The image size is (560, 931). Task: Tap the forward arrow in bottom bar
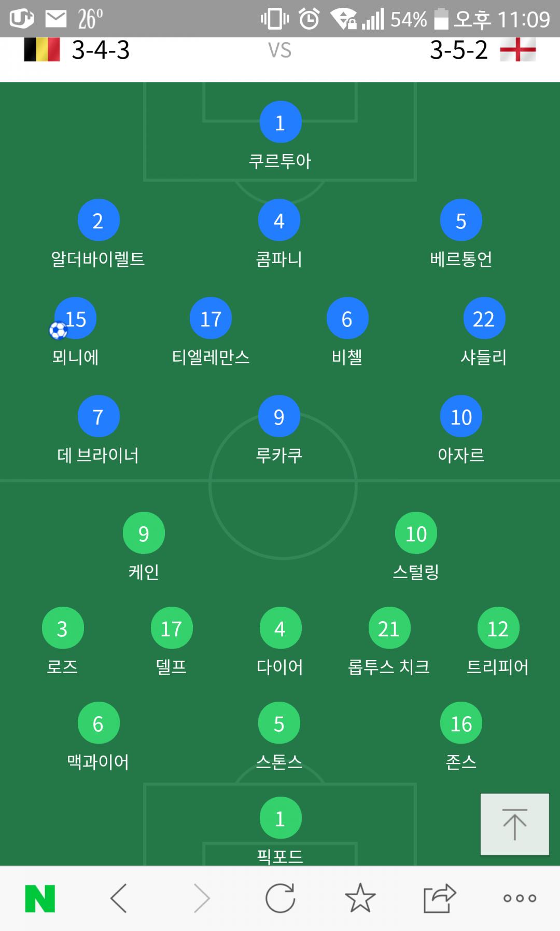click(201, 898)
